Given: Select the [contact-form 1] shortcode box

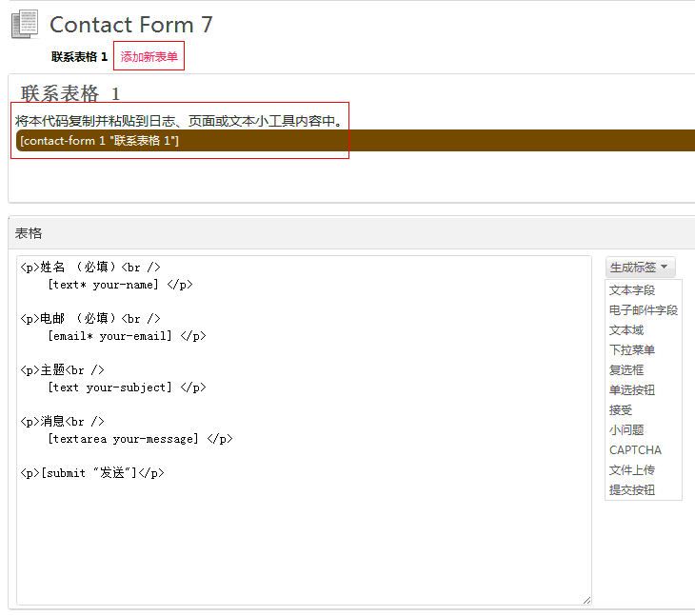Looking at the screenshot, I should (x=355, y=141).
